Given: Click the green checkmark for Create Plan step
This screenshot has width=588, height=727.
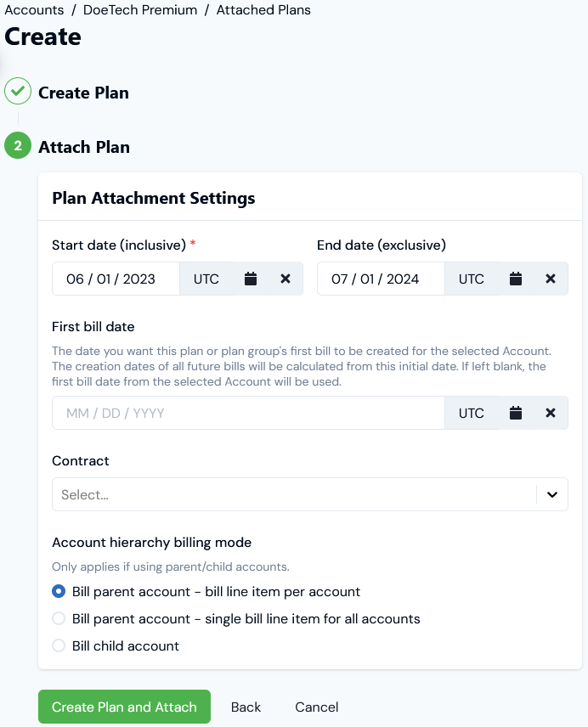Looking at the screenshot, I should coord(18,90).
